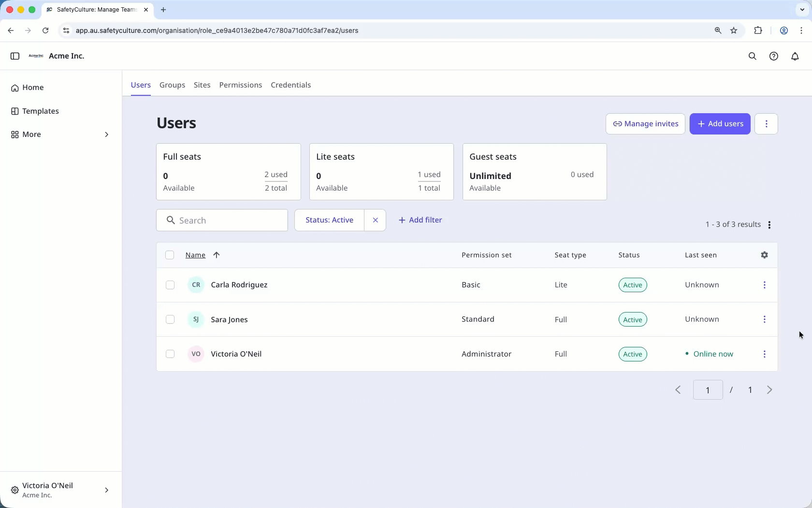812x508 pixels.
Task: Click Active badge for Sara Jones
Action: 633,319
